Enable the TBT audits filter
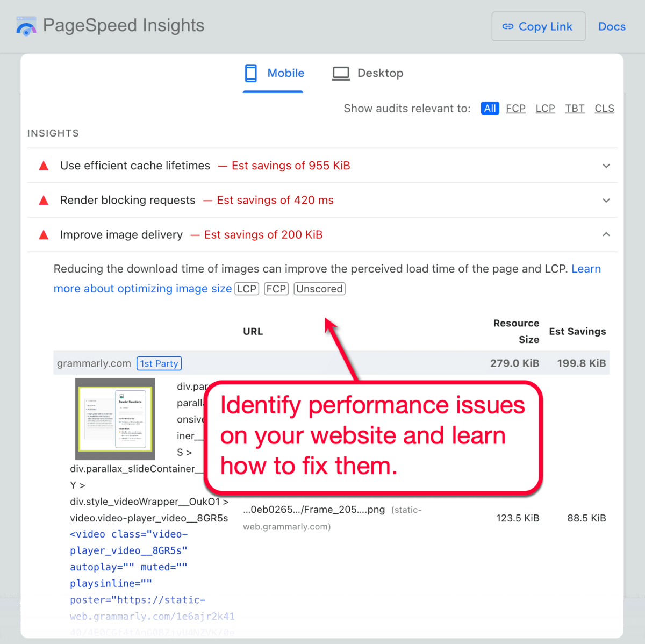Image resolution: width=645 pixels, height=644 pixels. pos(575,108)
